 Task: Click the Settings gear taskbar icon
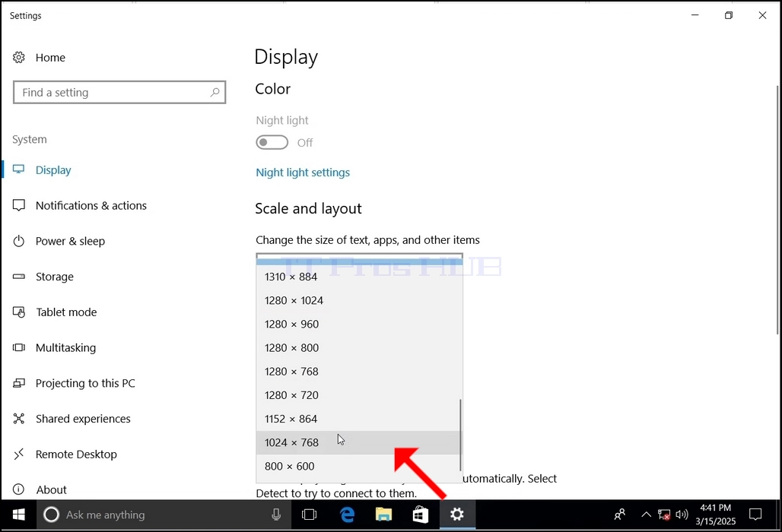457,515
